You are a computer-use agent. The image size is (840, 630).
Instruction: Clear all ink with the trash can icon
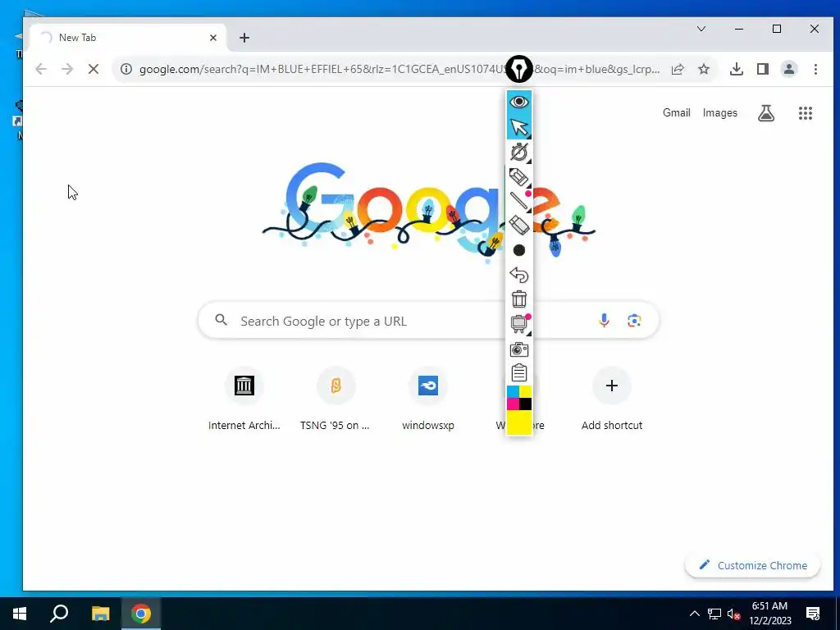coord(518,299)
